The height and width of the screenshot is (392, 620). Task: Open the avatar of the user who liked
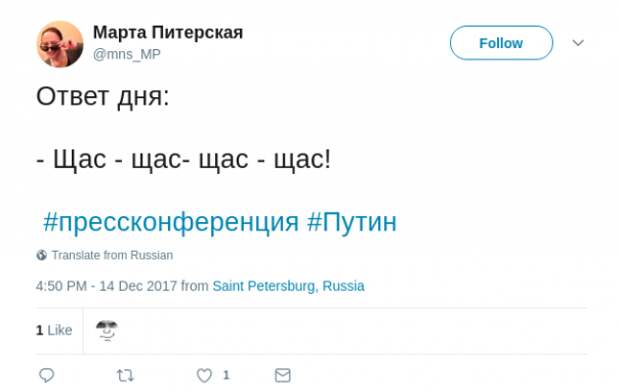[107, 331]
